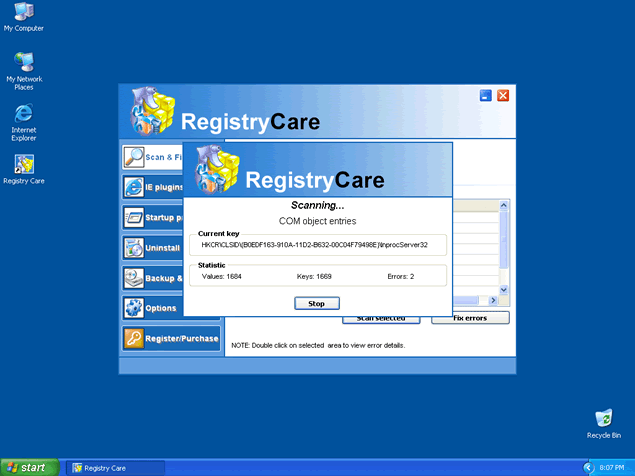Open the IE plugins sidebar icon
This screenshot has height=476, width=635.
pos(134,187)
